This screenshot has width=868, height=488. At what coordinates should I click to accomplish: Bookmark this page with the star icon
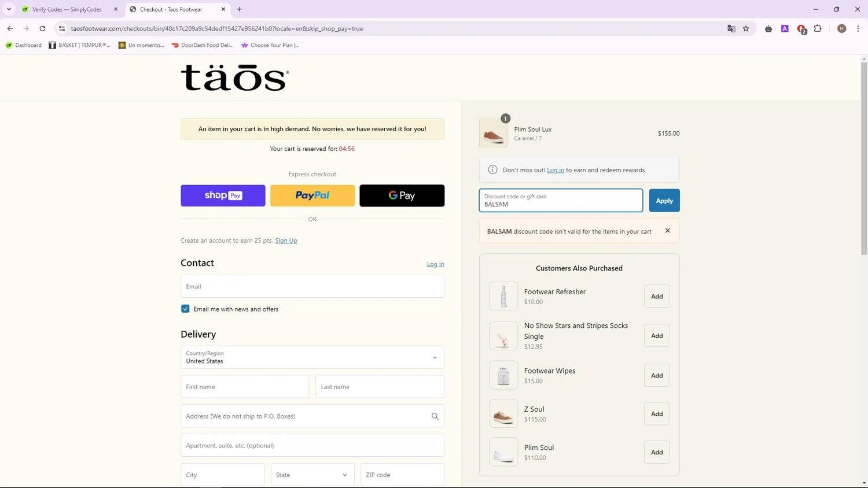746,28
